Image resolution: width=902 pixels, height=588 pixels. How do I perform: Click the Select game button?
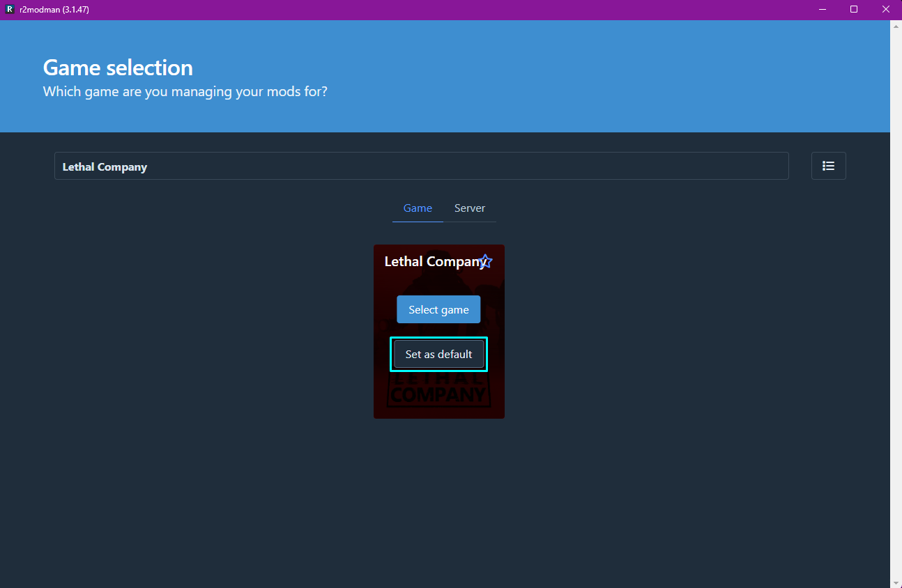[x=438, y=309]
